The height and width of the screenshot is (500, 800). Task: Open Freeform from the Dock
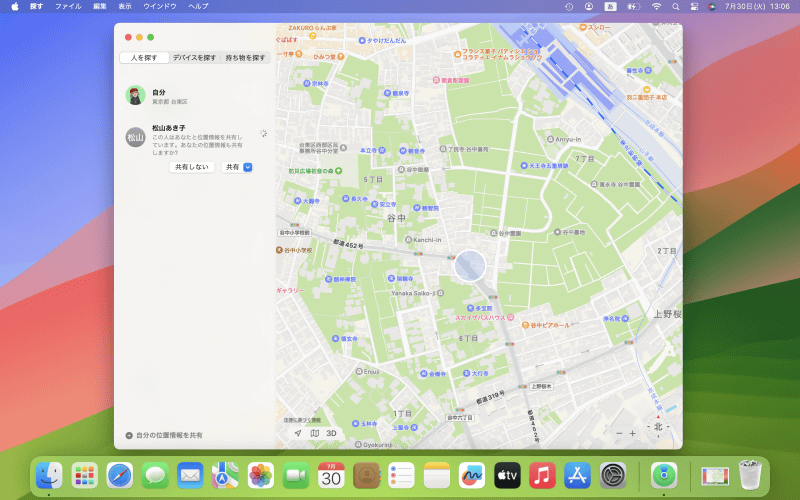472,476
